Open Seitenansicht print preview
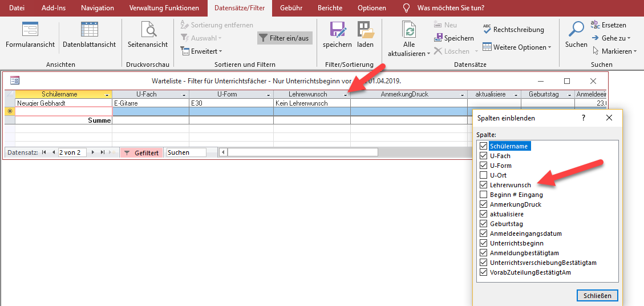Screen dimensions: 644x306 coord(148,30)
